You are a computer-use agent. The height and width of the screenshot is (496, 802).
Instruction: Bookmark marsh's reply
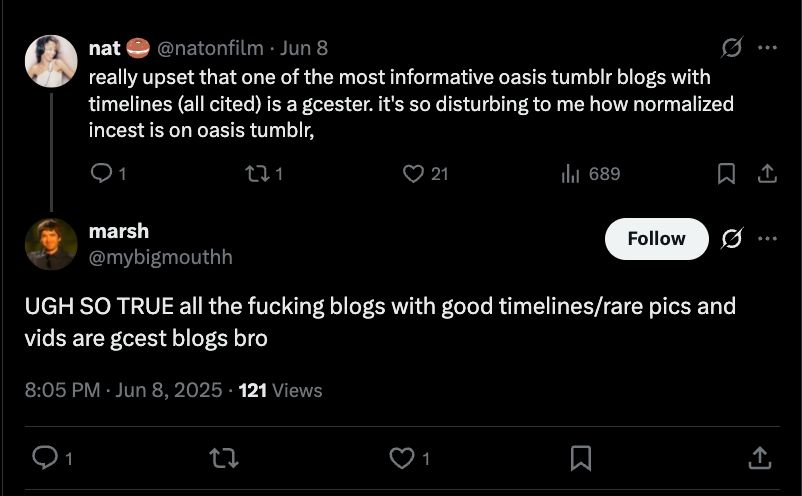579,458
